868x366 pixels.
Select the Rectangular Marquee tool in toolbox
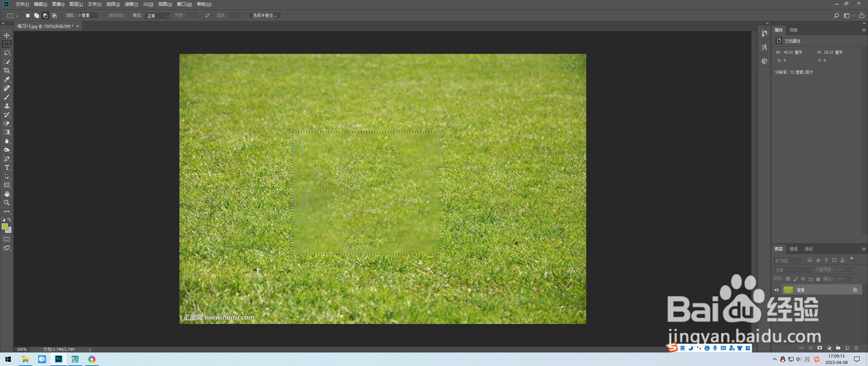pyautogui.click(x=7, y=44)
